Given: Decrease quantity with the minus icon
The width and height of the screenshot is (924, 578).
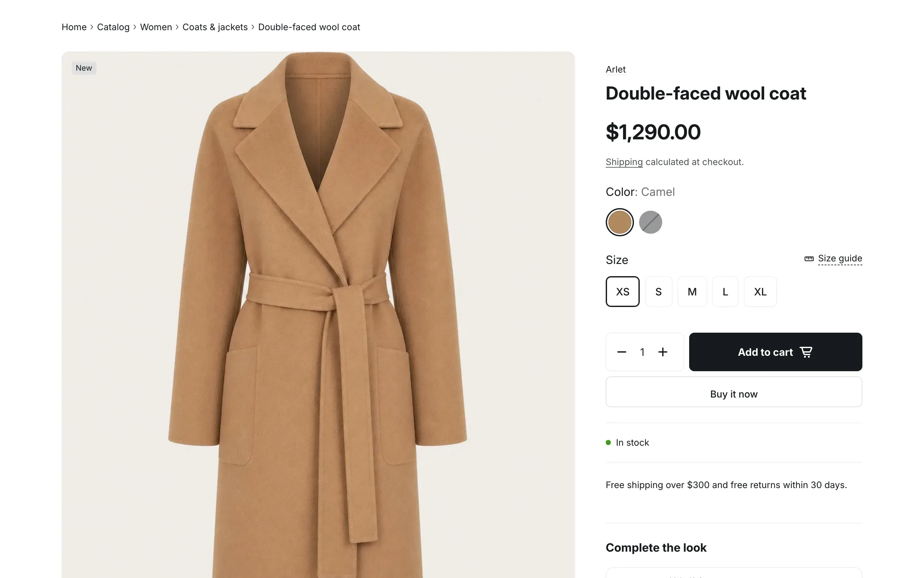Looking at the screenshot, I should [x=621, y=352].
